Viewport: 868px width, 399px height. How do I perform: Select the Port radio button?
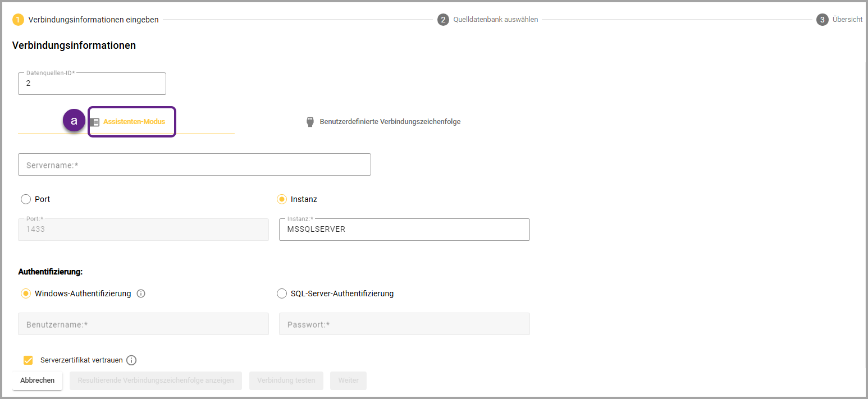click(x=25, y=199)
